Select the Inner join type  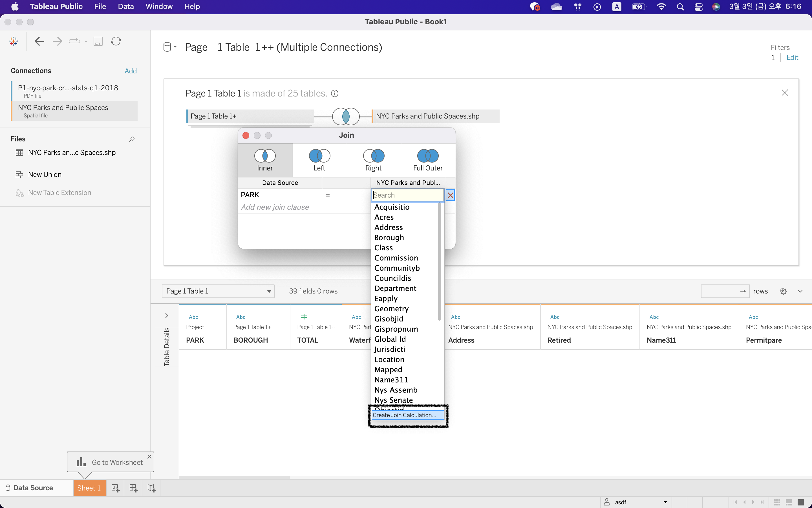pos(265,160)
